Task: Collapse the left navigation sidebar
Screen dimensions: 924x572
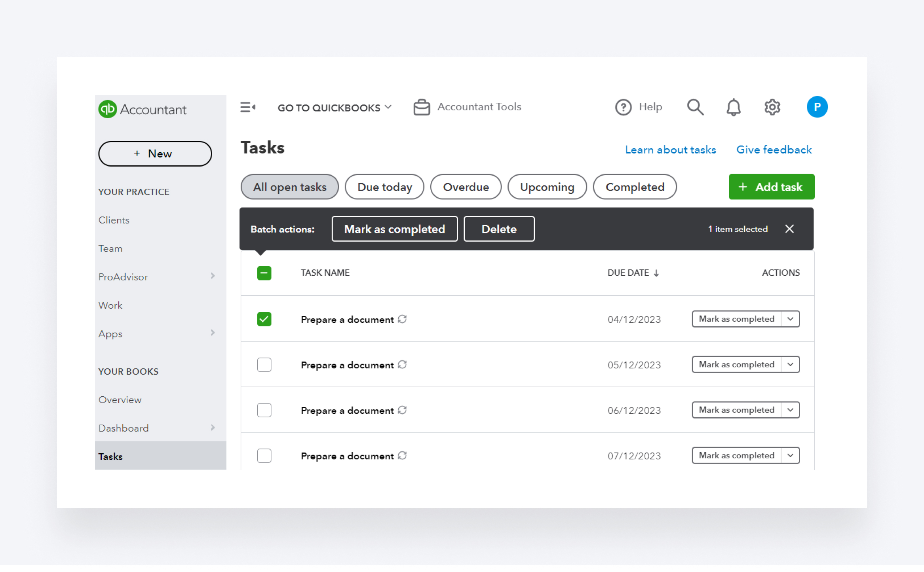Action: click(248, 107)
